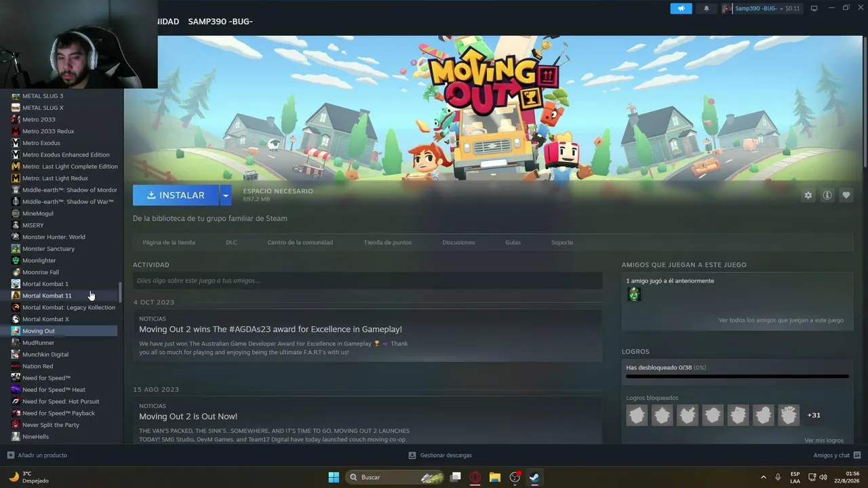Click the Steam icon in the taskbar
Screen dimensions: 868x488
click(534, 477)
